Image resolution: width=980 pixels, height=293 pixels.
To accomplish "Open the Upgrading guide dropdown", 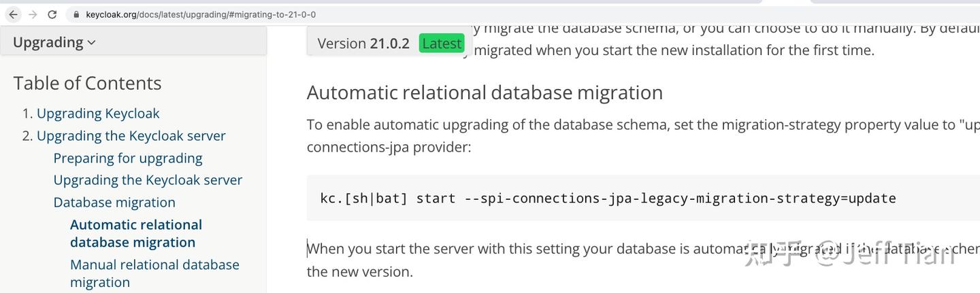I will tap(54, 42).
